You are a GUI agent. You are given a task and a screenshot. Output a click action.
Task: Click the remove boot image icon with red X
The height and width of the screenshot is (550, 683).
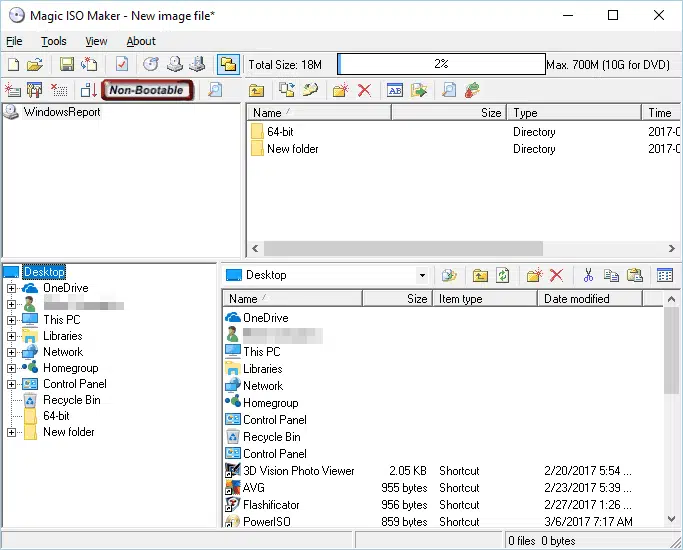click(x=58, y=90)
